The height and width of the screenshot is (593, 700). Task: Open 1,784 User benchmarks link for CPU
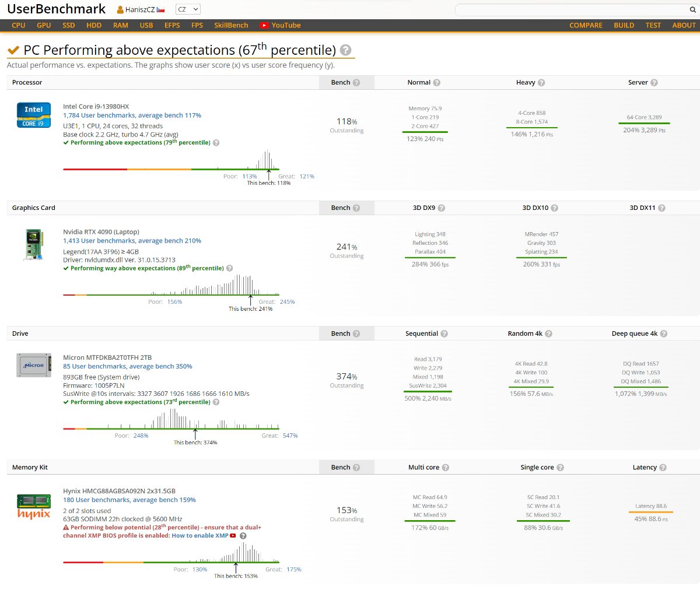coord(132,115)
